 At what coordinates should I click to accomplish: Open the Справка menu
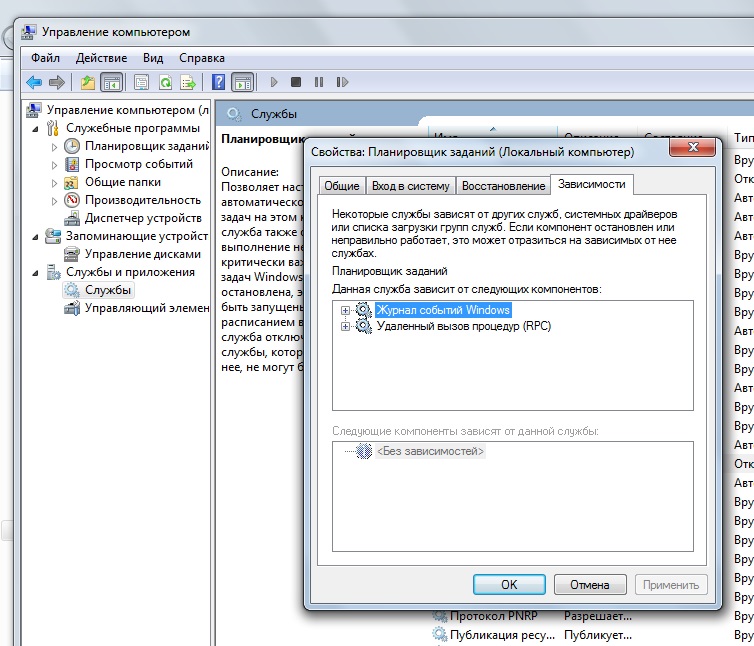pos(202,58)
